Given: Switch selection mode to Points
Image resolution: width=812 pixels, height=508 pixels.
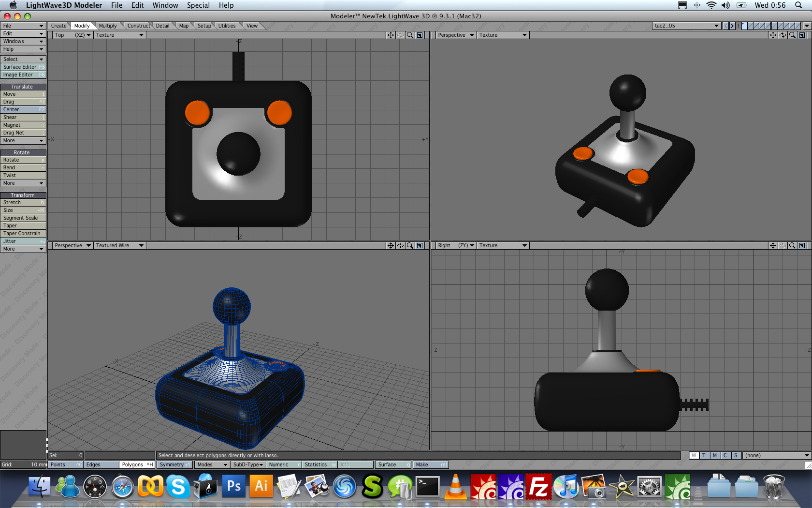Looking at the screenshot, I should pyautogui.click(x=65, y=464).
